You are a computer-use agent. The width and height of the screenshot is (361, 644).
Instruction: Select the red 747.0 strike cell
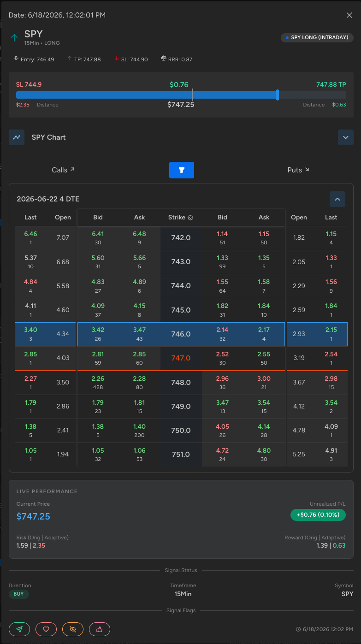tap(181, 358)
